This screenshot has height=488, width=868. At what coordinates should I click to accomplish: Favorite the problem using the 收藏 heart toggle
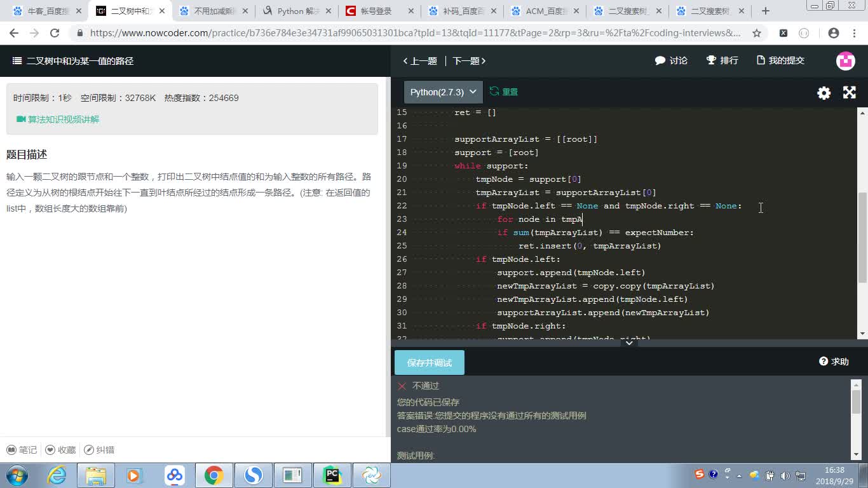pos(60,450)
